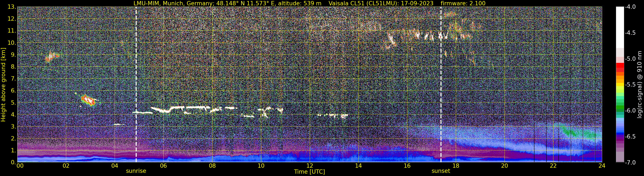This screenshot has height=176, width=644.
Task: Click the '5.' height tick label
Action: 13,103
